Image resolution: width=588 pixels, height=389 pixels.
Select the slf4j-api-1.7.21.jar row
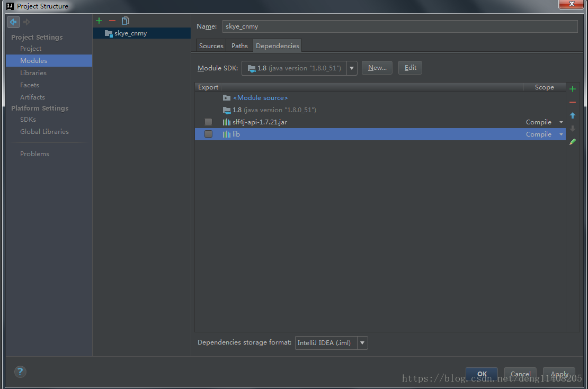(380, 122)
